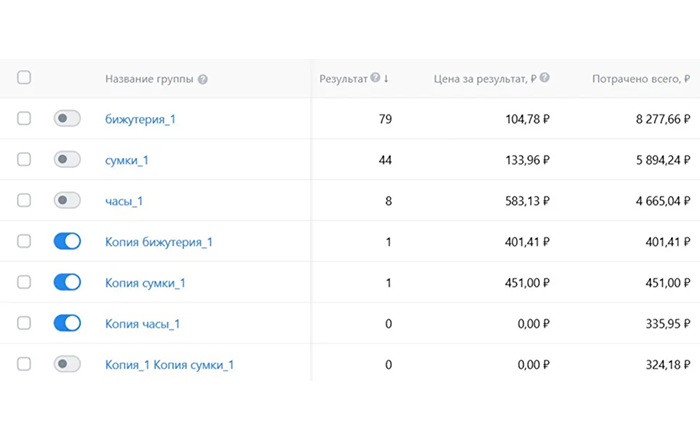Screen dimensions: 700x440
Task: Enable the бижутерия_1 group toggle
Action: [x=67, y=119]
